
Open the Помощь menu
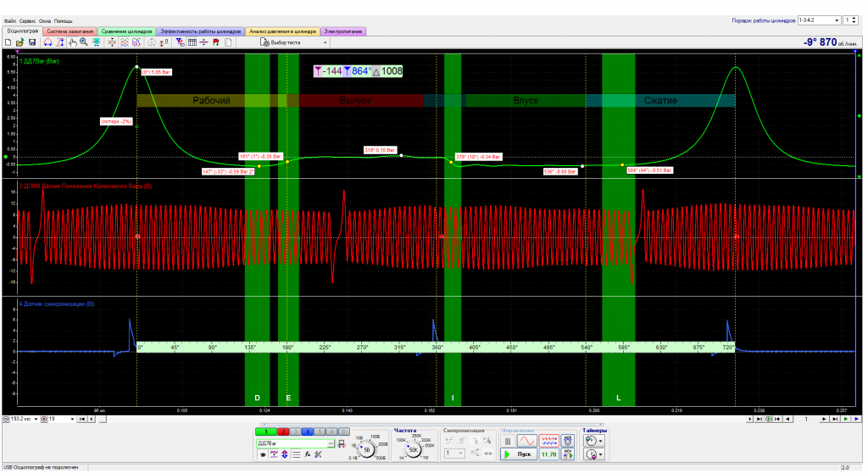tap(63, 21)
